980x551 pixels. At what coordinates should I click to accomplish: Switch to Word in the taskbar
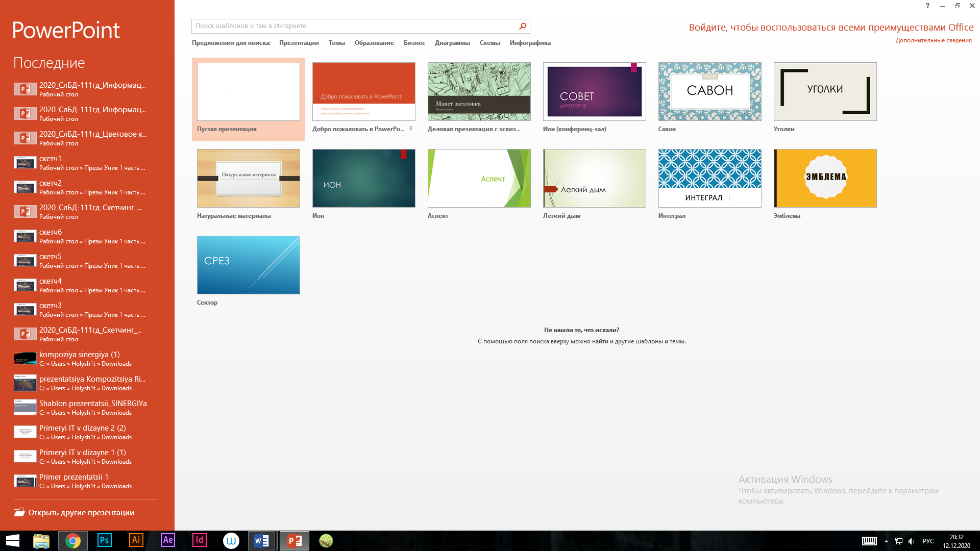pyautogui.click(x=262, y=540)
